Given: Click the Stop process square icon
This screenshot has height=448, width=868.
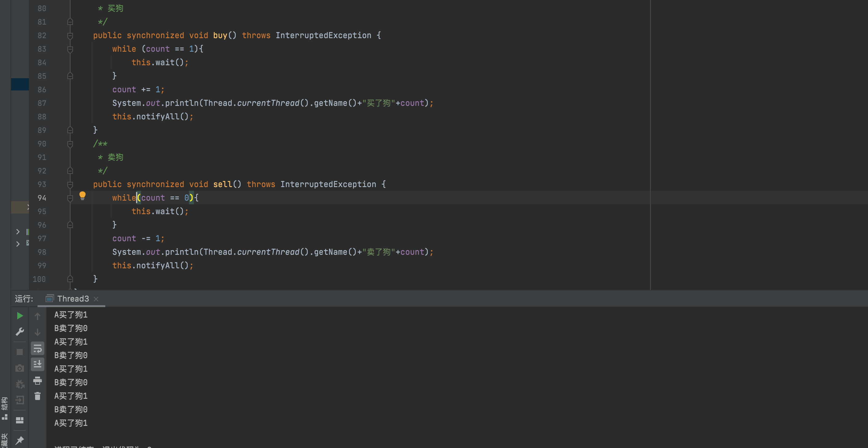Looking at the screenshot, I should coord(20,352).
